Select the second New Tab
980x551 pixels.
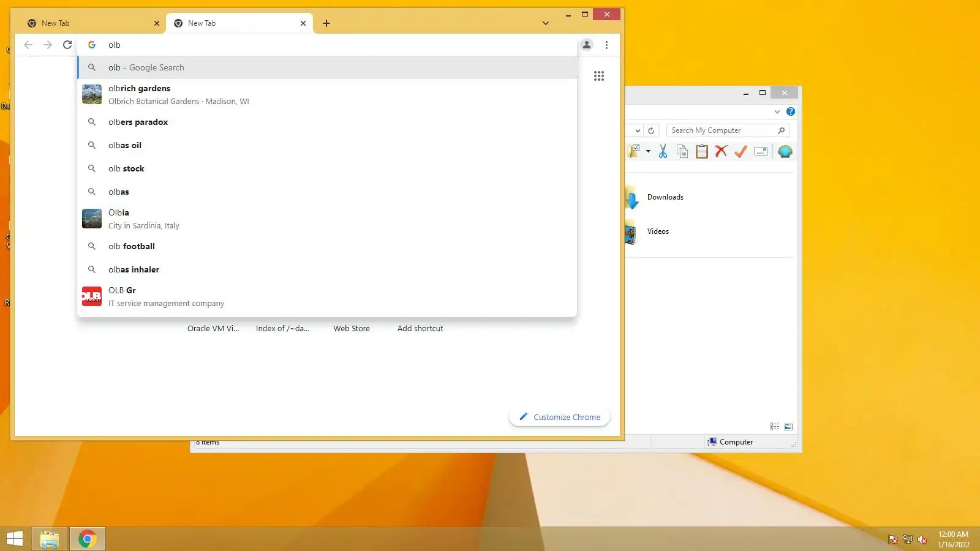(240, 23)
